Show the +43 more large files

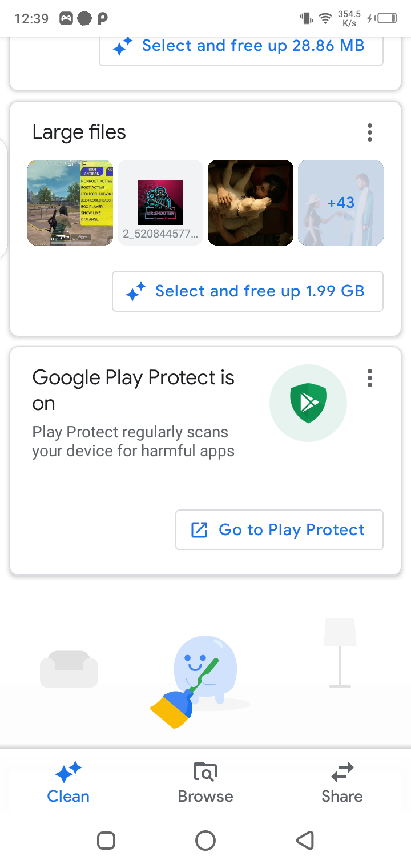tap(341, 203)
